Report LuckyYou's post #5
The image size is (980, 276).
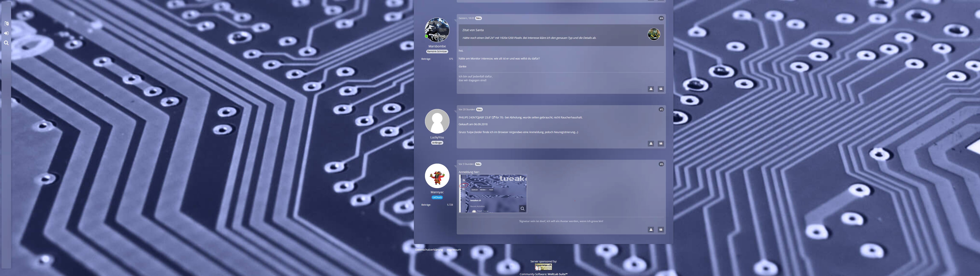coord(651,144)
